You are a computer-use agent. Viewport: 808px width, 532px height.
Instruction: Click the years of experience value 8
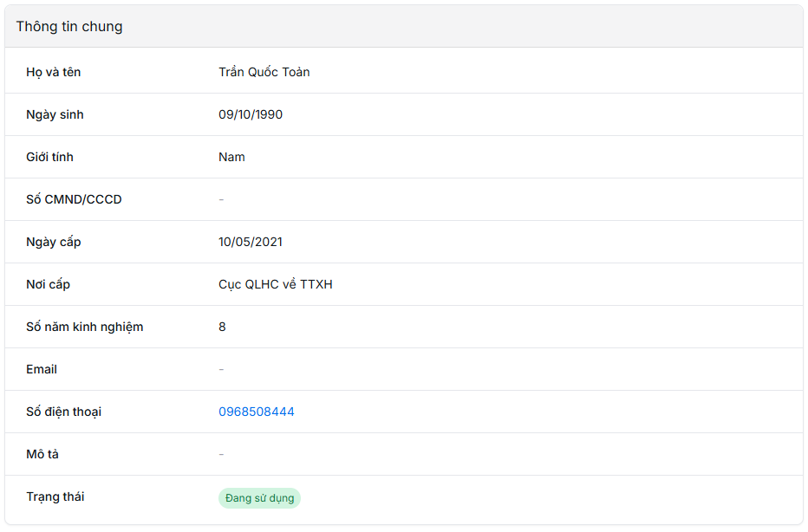[222, 327]
